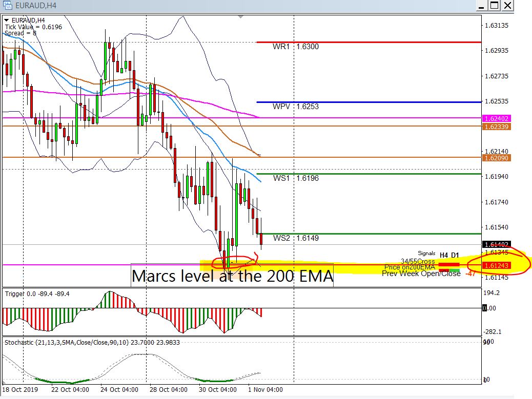Select the blue WPV 1.6253 pivot line

[369, 102]
